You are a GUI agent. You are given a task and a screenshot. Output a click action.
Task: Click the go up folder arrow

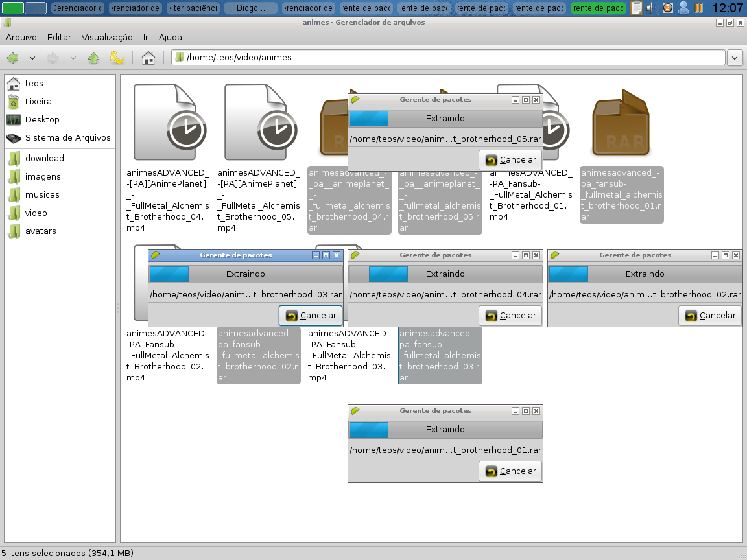pos(94,58)
